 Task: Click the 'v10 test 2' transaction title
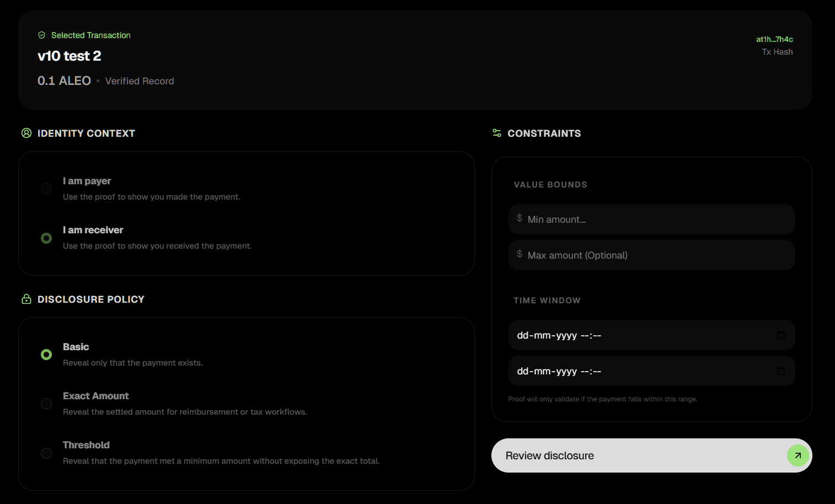click(x=69, y=56)
